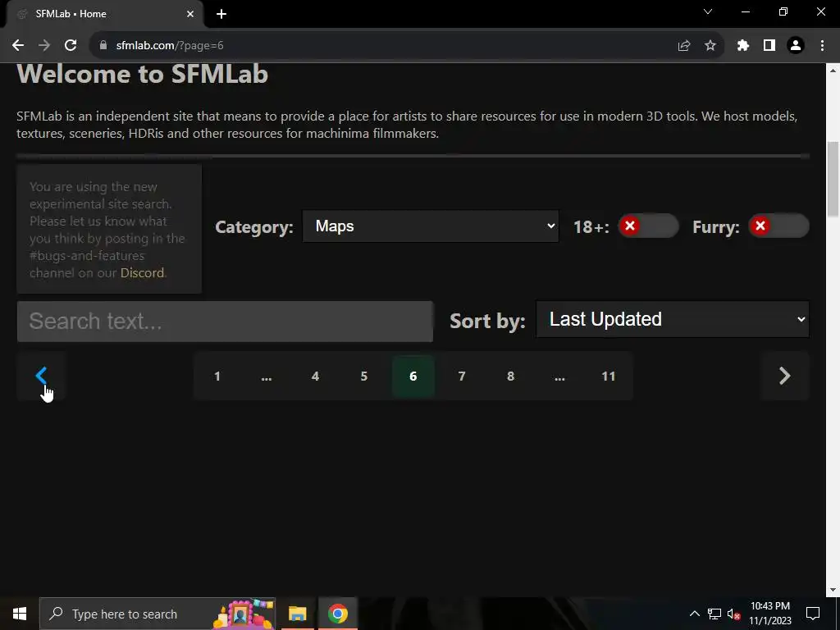
Task: Click scrollbar down arrow
Action: click(833, 590)
